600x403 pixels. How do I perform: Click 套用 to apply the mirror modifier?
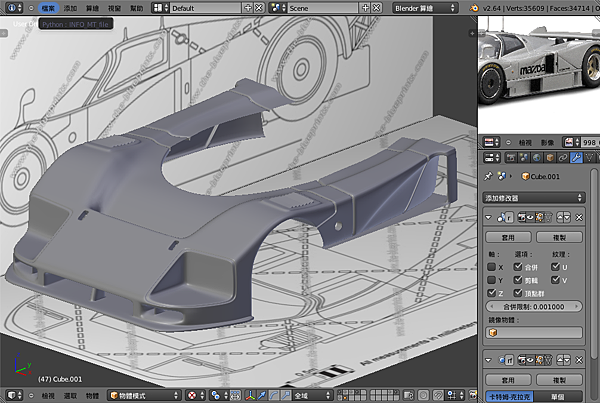point(510,238)
